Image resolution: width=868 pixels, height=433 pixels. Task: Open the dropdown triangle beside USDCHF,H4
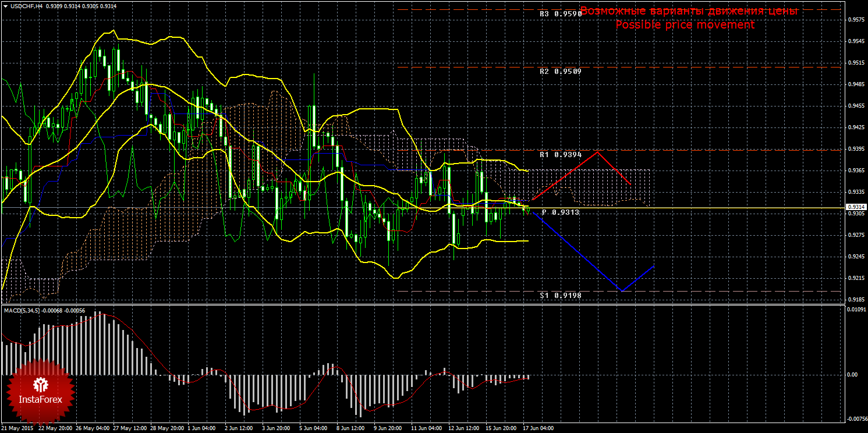tap(5, 6)
